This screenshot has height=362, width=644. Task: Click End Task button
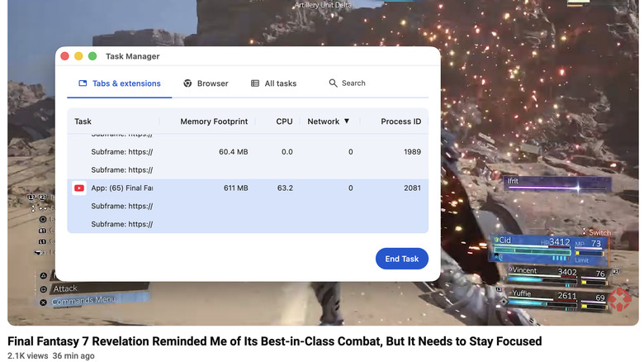(x=402, y=259)
